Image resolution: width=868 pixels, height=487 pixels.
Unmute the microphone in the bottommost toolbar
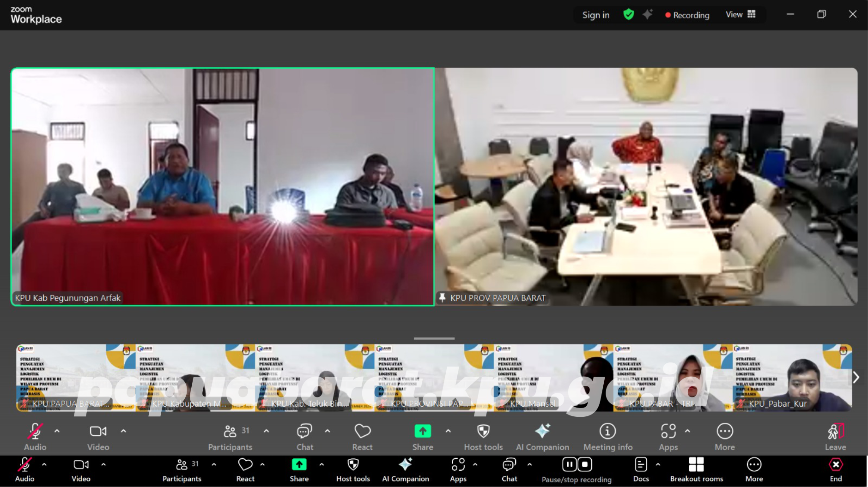tap(24, 465)
